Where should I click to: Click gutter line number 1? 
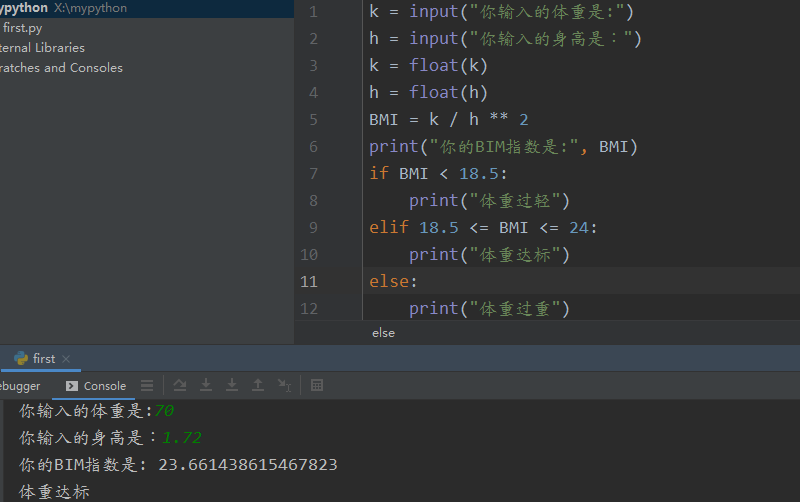313,12
